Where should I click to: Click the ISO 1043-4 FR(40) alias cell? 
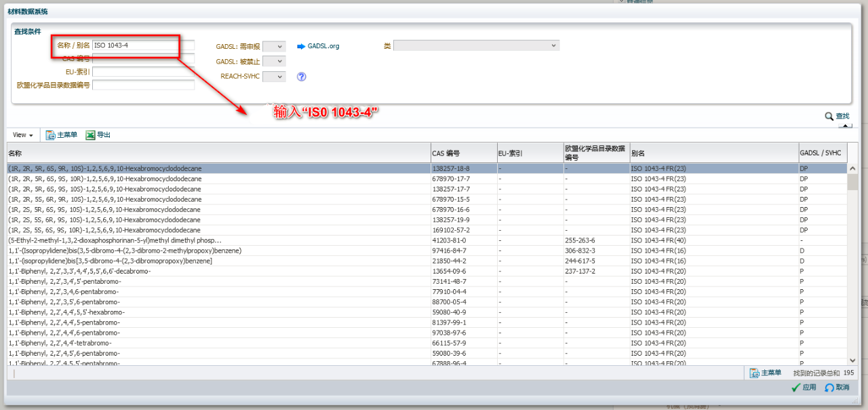click(x=713, y=240)
